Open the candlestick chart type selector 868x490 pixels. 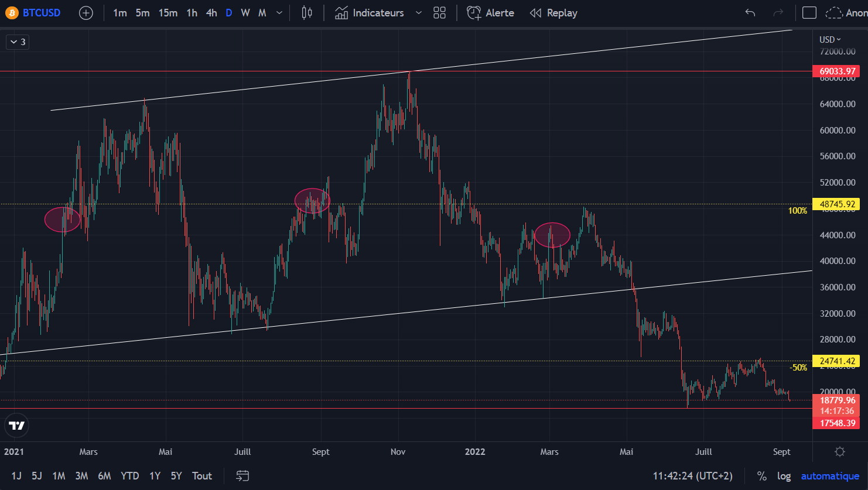[x=307, y=13]
